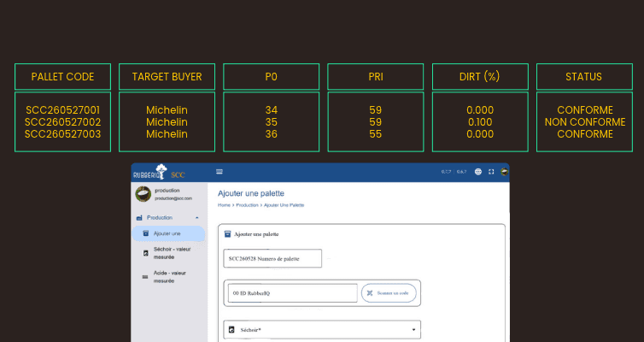The width and height of the screenshot is (644, 342).
Task: Click the PRI value 55
Action: pos(376,134)
